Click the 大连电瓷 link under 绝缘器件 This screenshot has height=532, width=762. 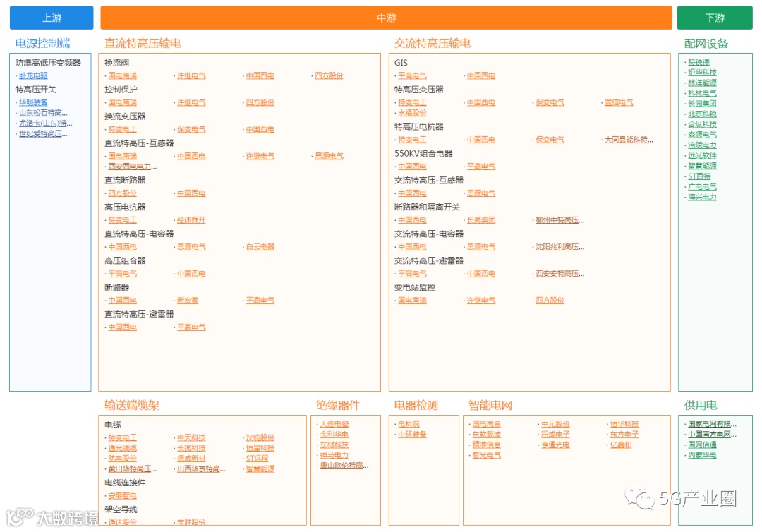pyautogui.click(x=334, y=424)
